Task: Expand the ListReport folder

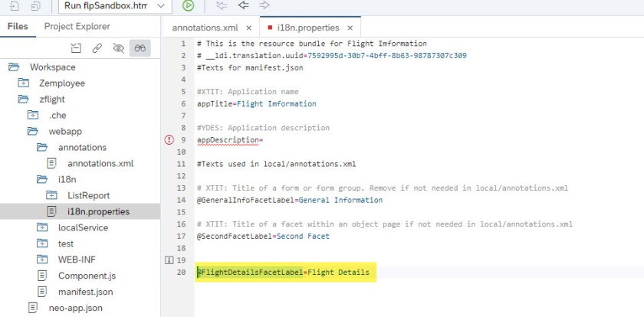Action: tap(52, 195)
